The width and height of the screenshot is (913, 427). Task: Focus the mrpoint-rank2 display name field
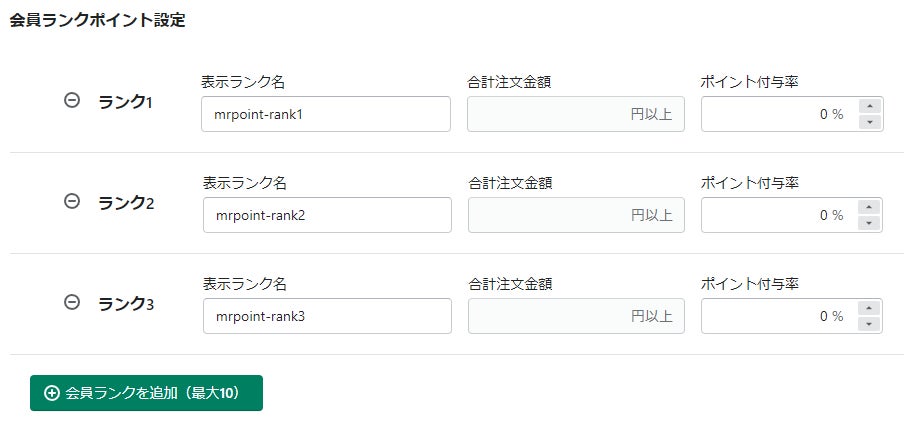pos(326,215)
